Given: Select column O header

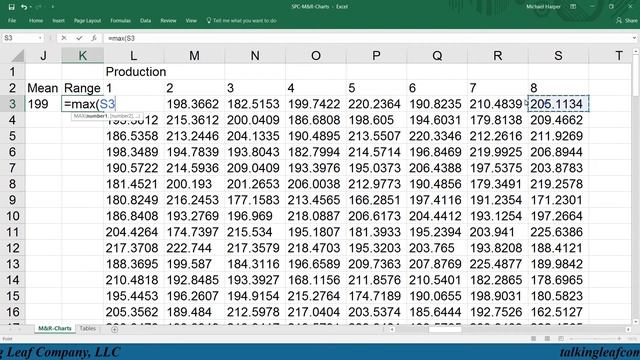Looking at the screenshot, I should pyautogui.click(x=316, y=56).
